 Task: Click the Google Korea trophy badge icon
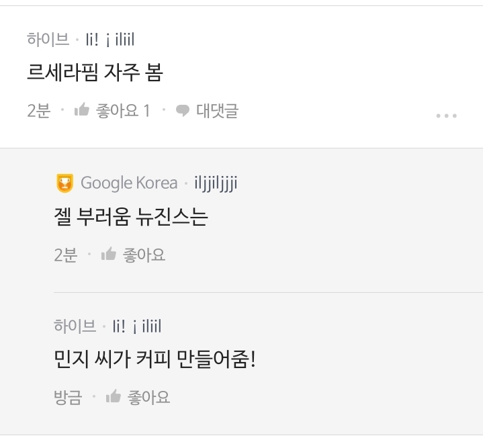tap(64, 183)
